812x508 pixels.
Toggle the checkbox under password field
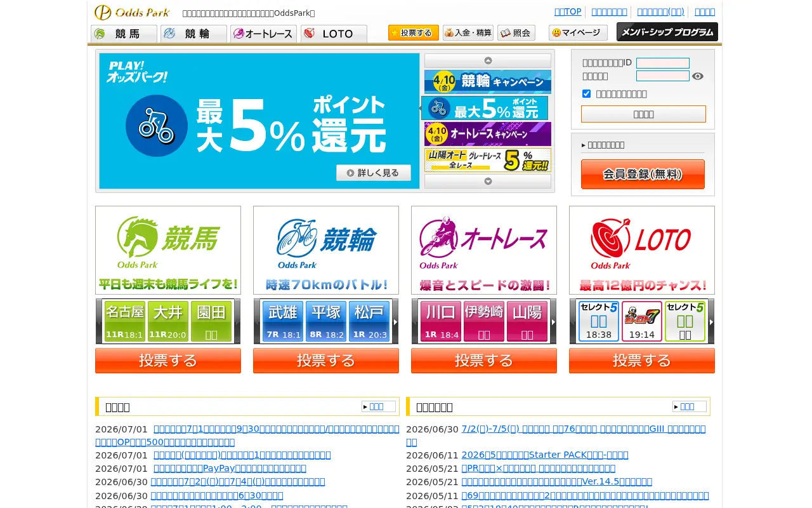[x=586, y=94]
